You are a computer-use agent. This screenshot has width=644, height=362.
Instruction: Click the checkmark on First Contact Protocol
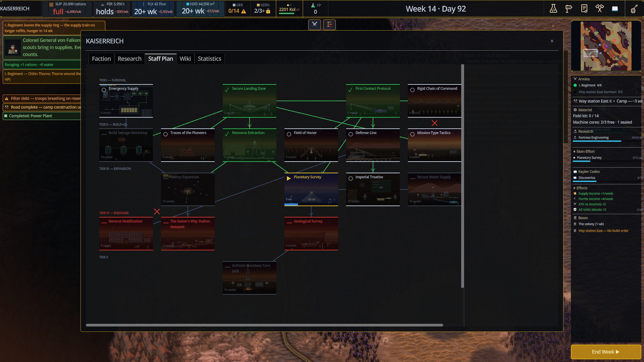[351, 90]
